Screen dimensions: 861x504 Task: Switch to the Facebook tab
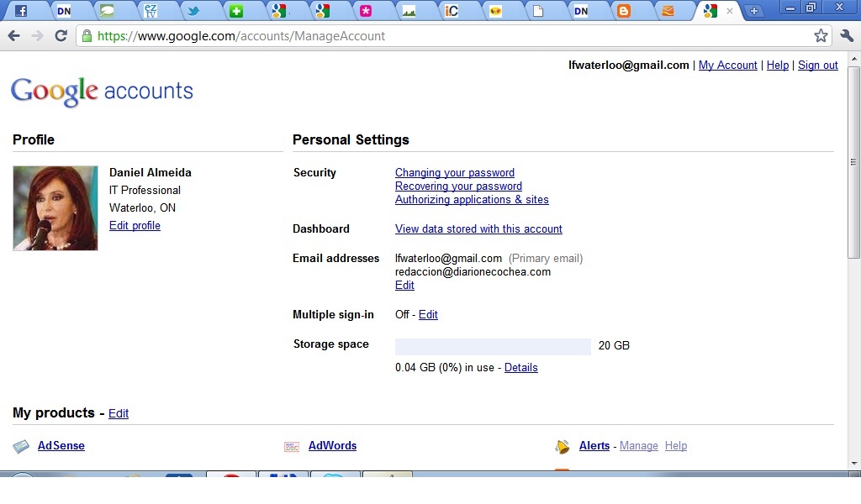pyautogui.click(x=21, y=10)
